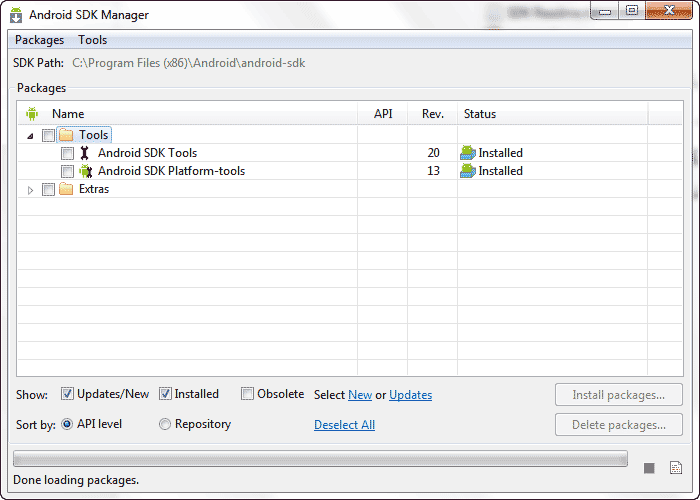The width and height of the screenshot is (700, 500).
Task: Click the Android robot icon in Name header
Action: point(32,114)
